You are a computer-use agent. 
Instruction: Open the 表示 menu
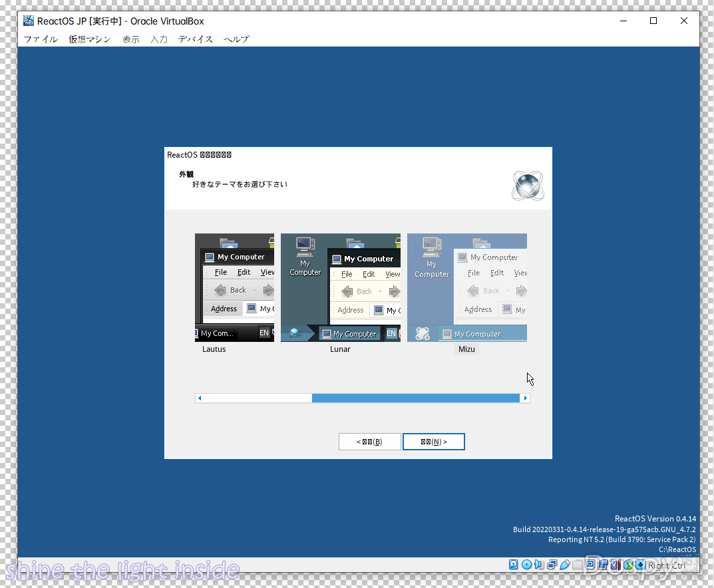coord(131,39)
